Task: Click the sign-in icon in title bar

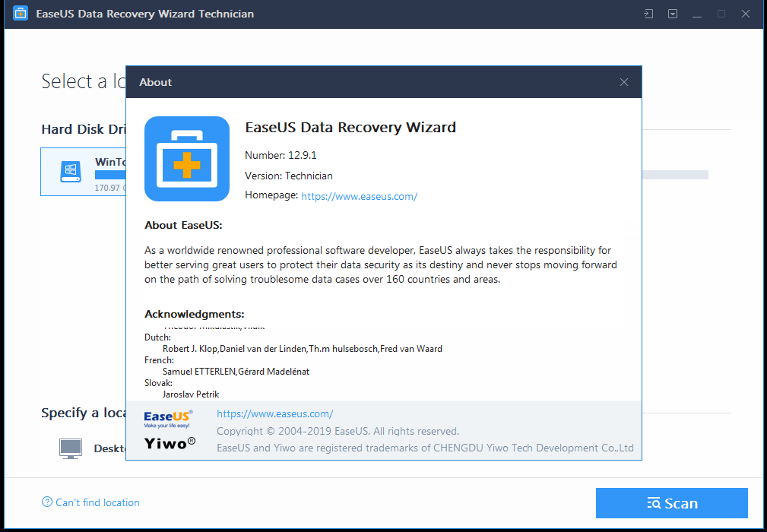Action: click(x=648, y=14)
